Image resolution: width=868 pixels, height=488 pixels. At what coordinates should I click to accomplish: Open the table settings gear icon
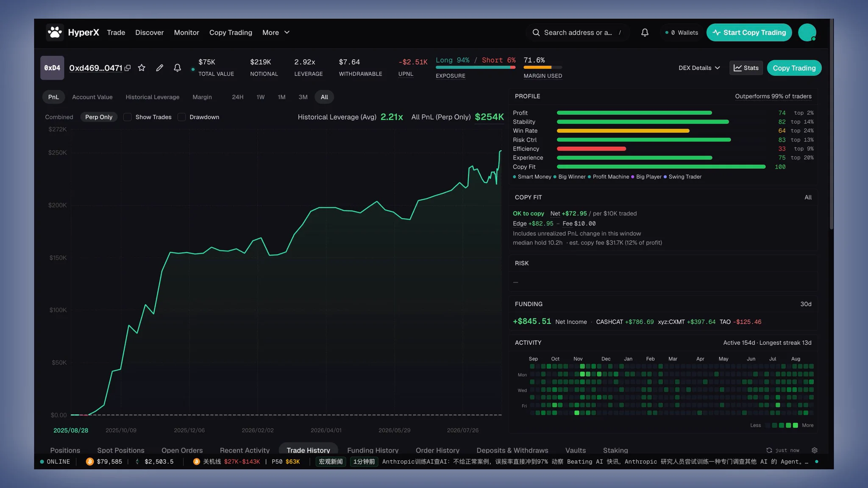pos(814,450)
